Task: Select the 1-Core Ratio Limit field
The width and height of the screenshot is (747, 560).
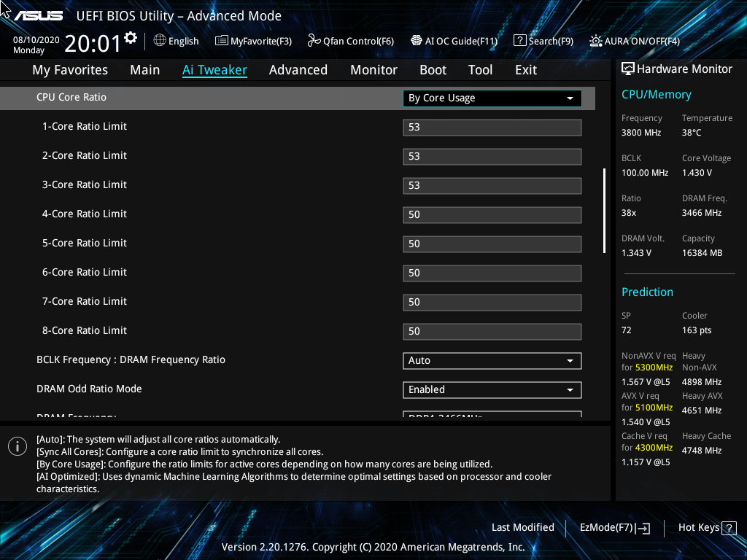Action: tap(492, 127)
